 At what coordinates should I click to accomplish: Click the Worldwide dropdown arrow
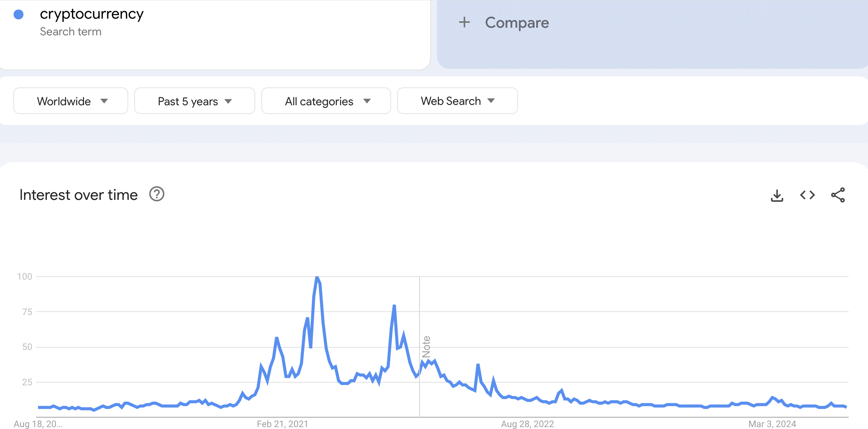(x=105, y=101)
